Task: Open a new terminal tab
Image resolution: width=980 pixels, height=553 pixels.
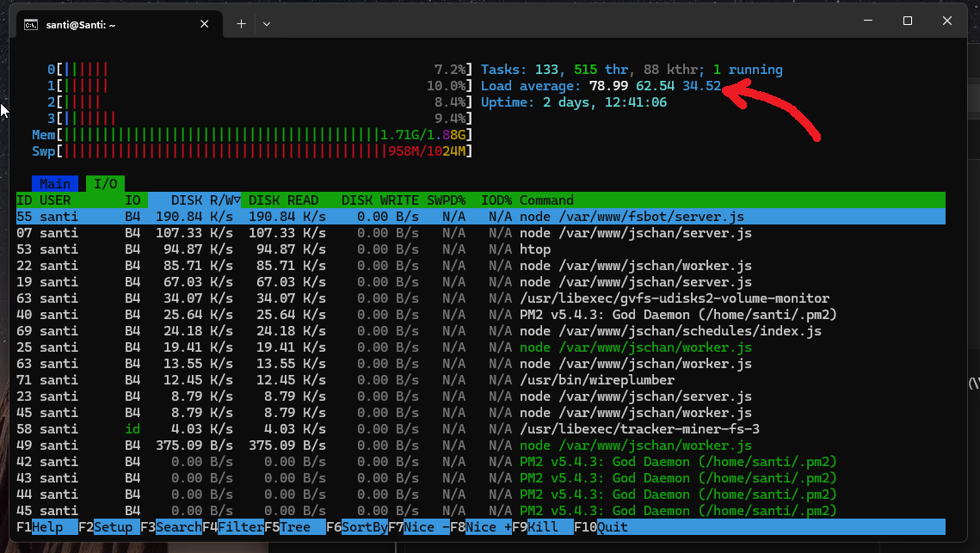Action: (241, 24)
